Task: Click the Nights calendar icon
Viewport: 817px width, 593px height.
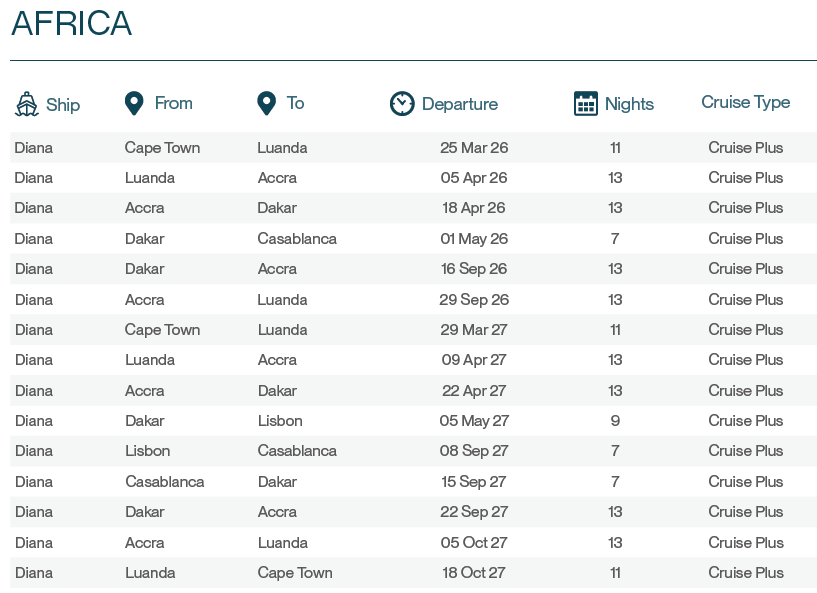Action: coord(586,103)
